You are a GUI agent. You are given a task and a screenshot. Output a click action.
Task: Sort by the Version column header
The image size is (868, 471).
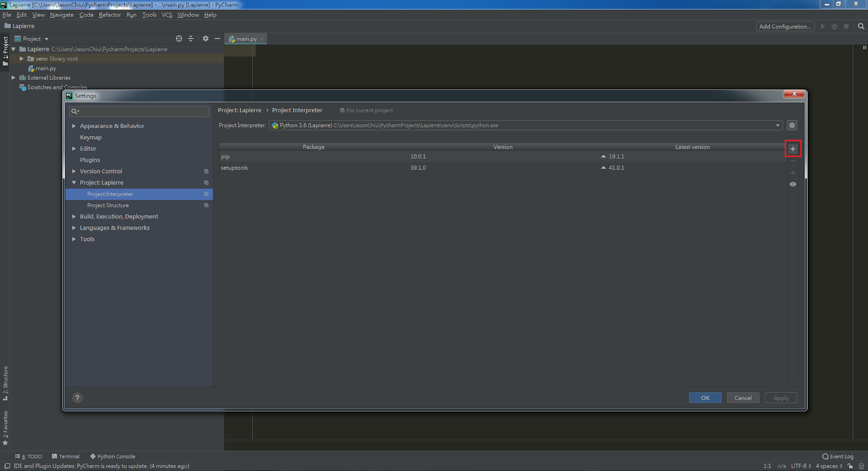503,147
